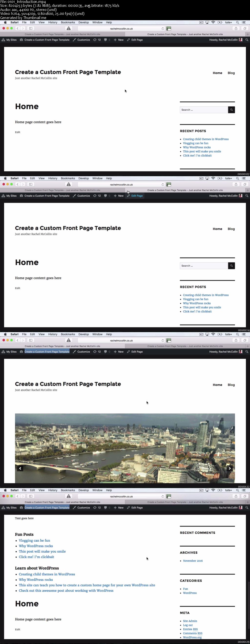Click the Entries RSS link
The width and height of the screenshot is (250, 644).
[190, 629]
